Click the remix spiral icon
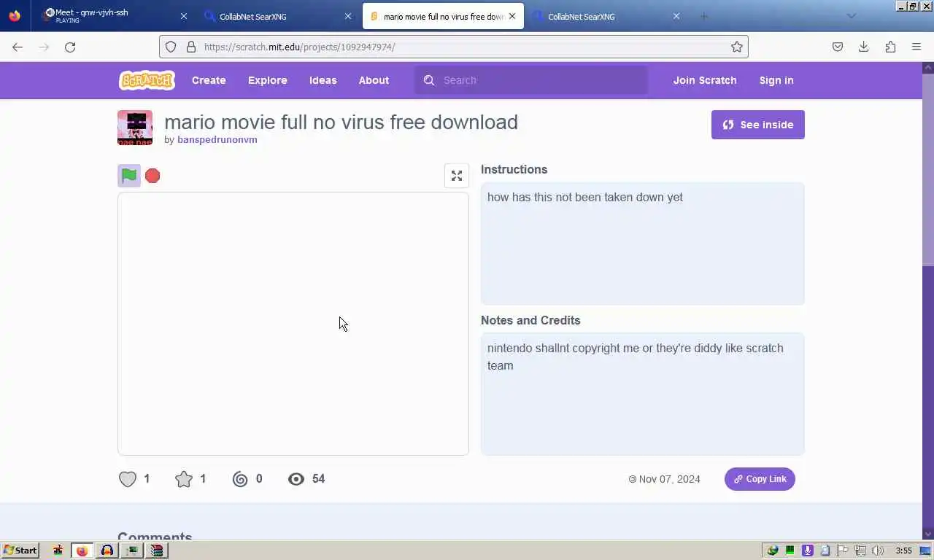Image resolution: width=934 pixels, height=560 pixels. (x=240, y=479)
